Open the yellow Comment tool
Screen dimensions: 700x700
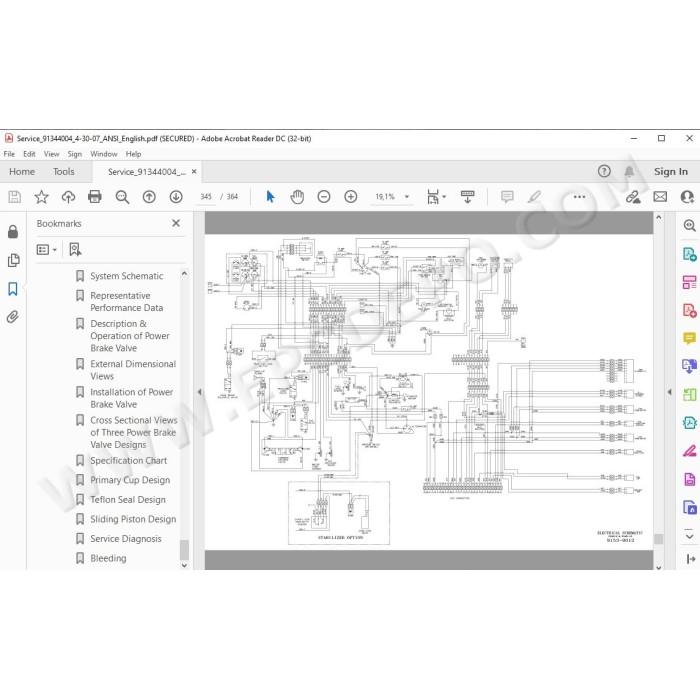point(690,338)
